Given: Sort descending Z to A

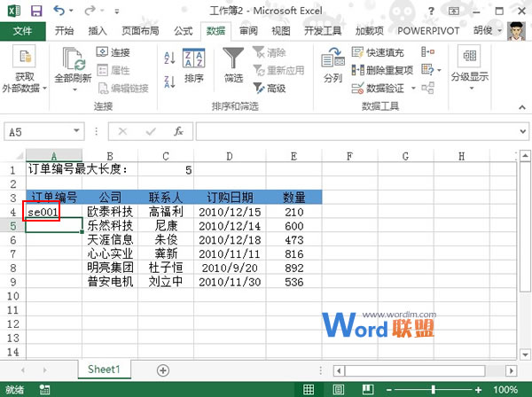Looking at the screenshot, I should pyautogui.click(x=169, y=82).
